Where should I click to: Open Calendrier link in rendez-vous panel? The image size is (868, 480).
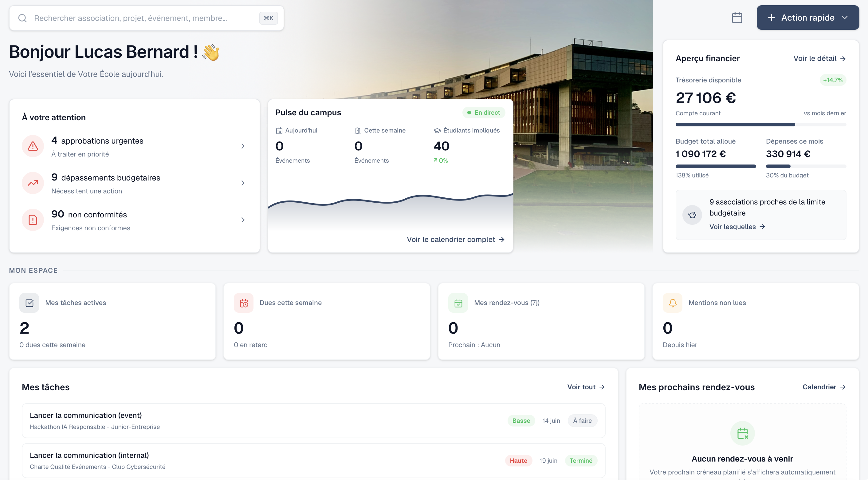pos(824,387)
